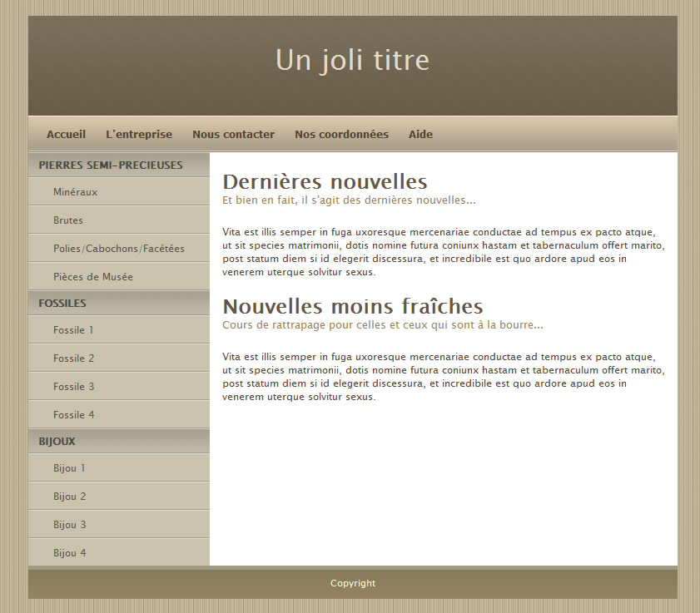This screenshot has width=700, height=613.
Task: Click the Fossile 4 link
Action: (119, 415)
